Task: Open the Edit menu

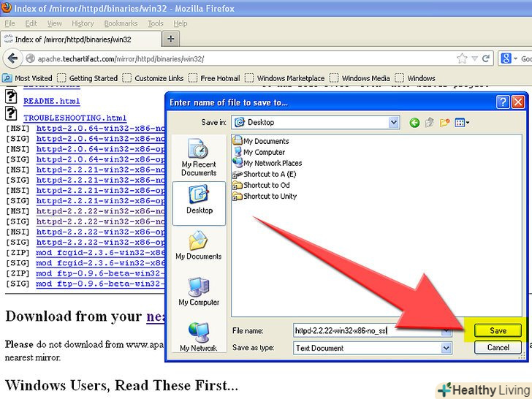Action: pos(31,23)
